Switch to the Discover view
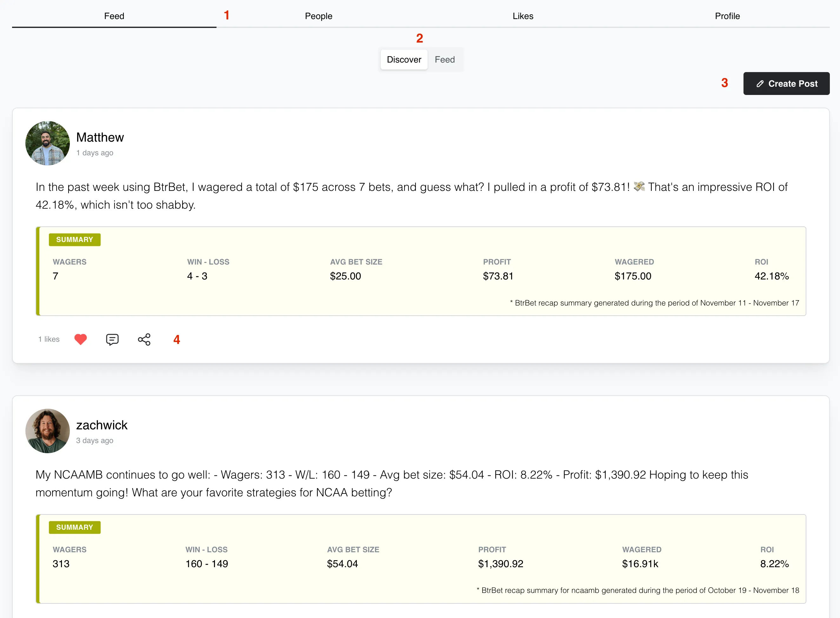 pyautogui.click(x=403, y=60)
